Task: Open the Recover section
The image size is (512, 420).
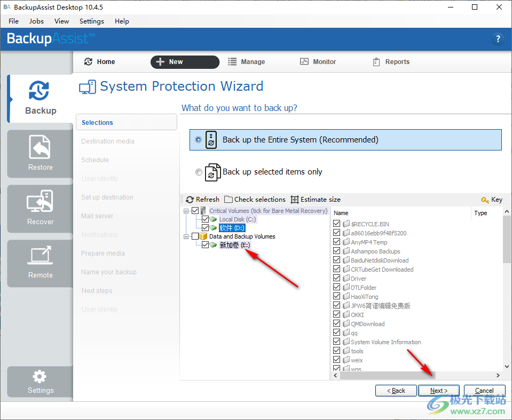Action: click(x=40, y=208)
